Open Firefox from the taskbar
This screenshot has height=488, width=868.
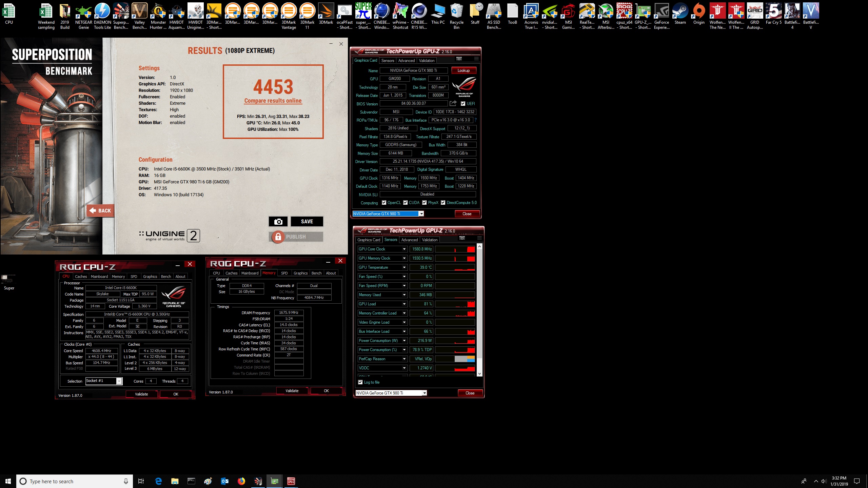[241, 481]
